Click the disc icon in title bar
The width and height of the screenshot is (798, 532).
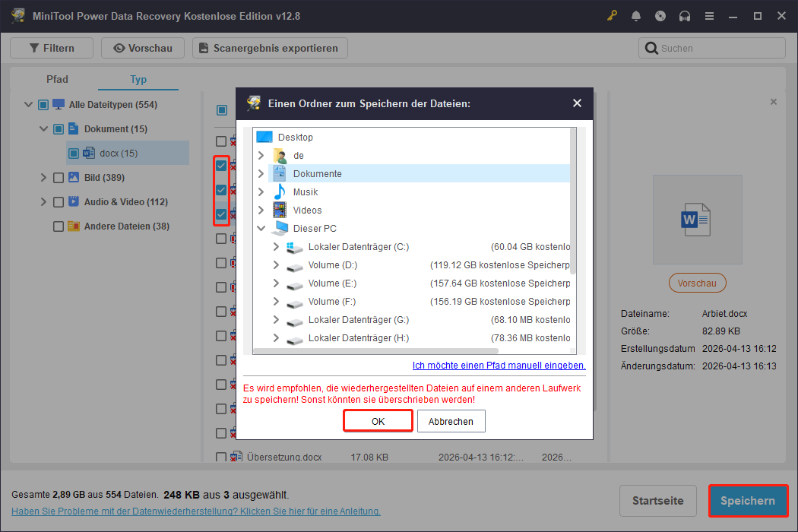[660, 16]
